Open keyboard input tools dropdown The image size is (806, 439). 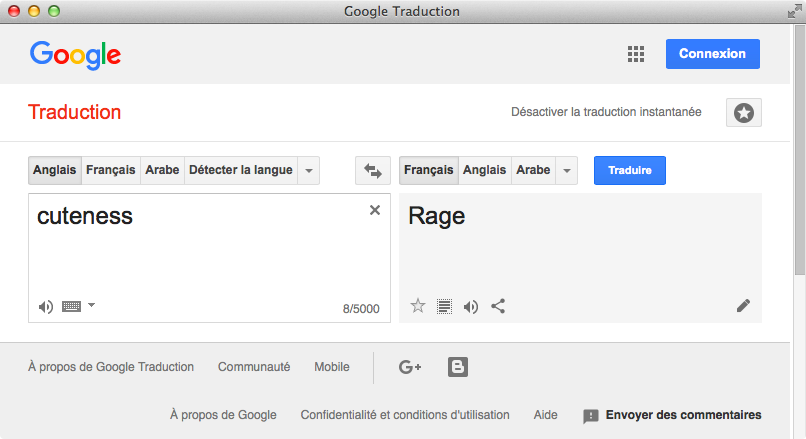pyautogui.click(x=91, y=305)
